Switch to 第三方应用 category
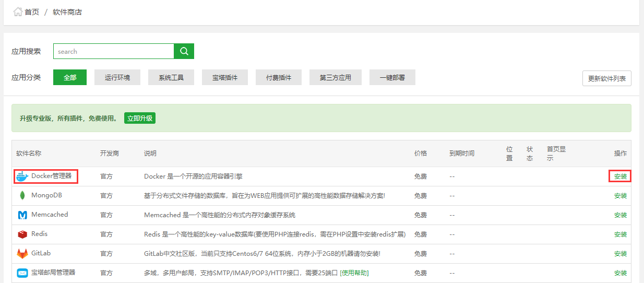The width and height of the screenshot is (644, 283). coord(336,77)
